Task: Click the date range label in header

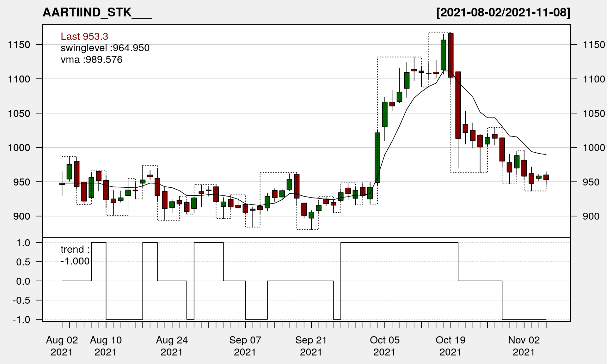Action: click(503, 13)
